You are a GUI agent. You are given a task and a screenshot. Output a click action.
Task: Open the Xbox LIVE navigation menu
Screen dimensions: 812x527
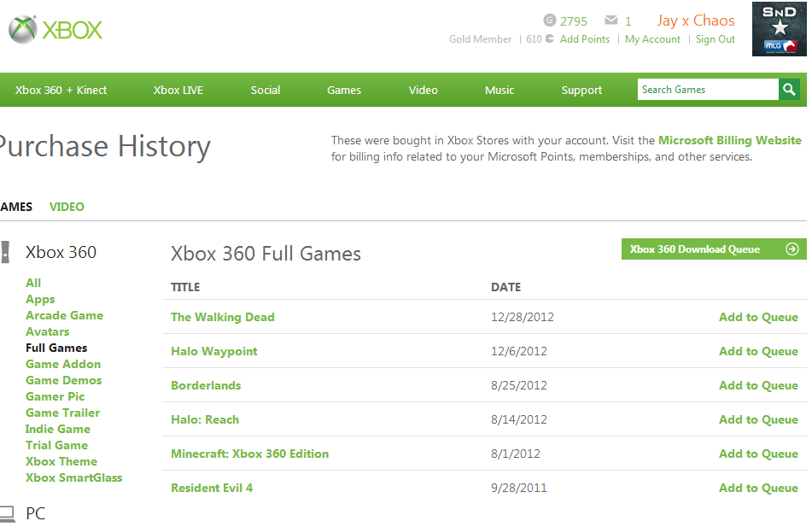[178, 91]
